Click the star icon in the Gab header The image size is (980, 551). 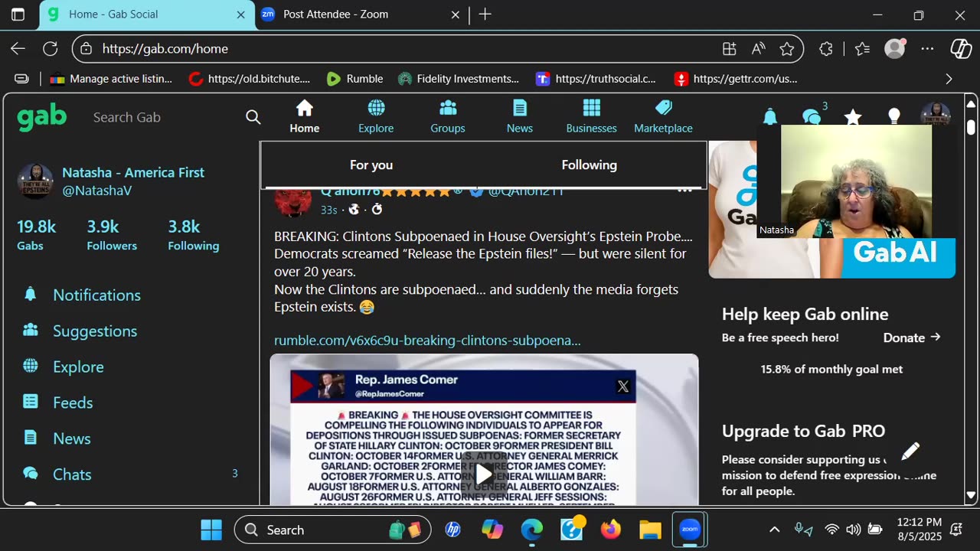click(852, 117)
